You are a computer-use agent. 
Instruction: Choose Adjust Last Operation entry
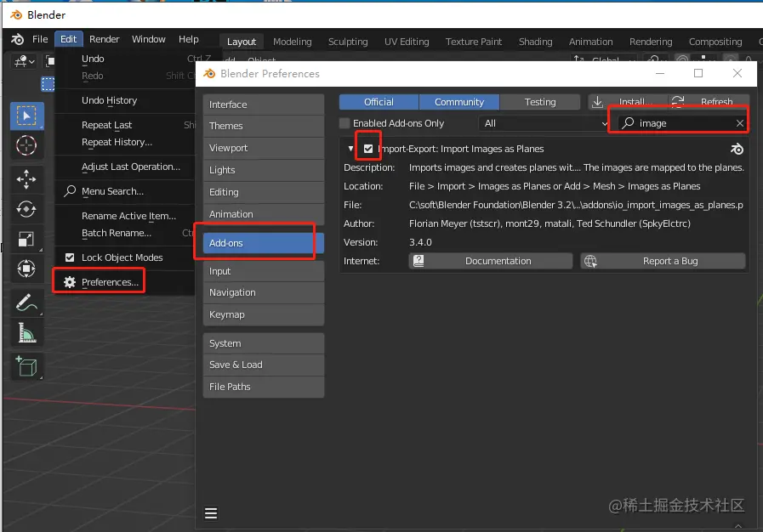coord(125,167)
